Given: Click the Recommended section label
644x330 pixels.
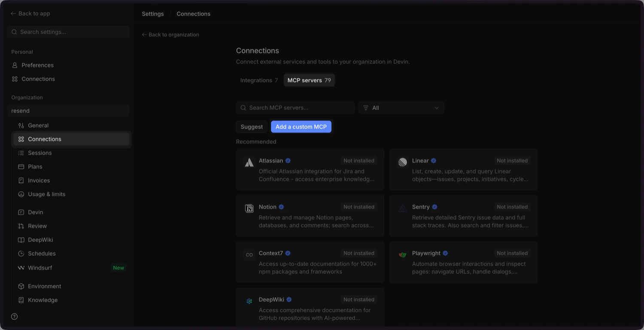Looking at the screenshot, I should point(256,142).
